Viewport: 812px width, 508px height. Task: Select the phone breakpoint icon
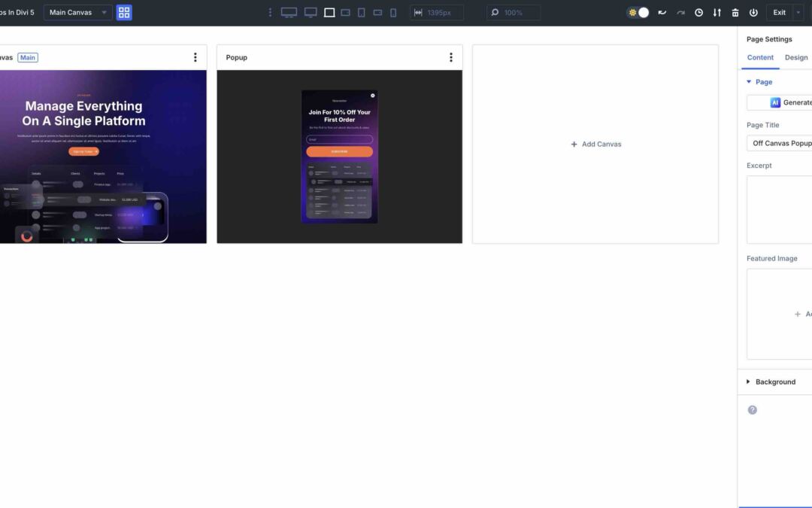point(394,12)
